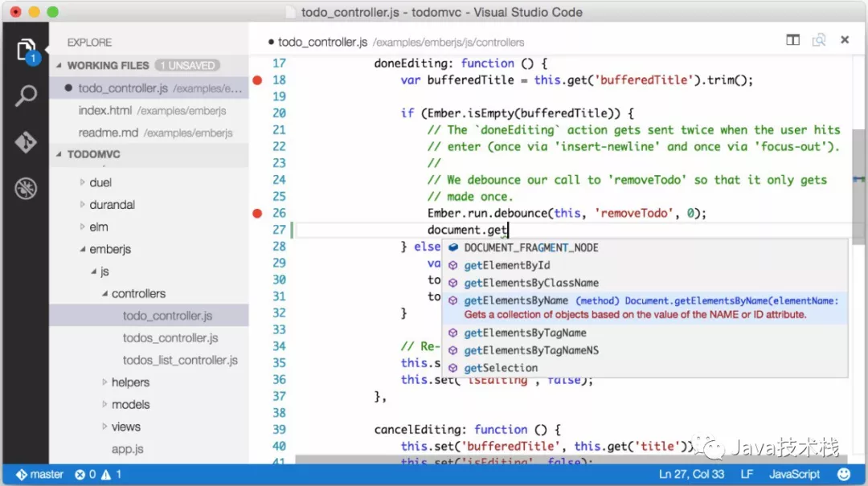Click the master git branch indicator
Screen dimensions: 868x486
coord(39,475)
